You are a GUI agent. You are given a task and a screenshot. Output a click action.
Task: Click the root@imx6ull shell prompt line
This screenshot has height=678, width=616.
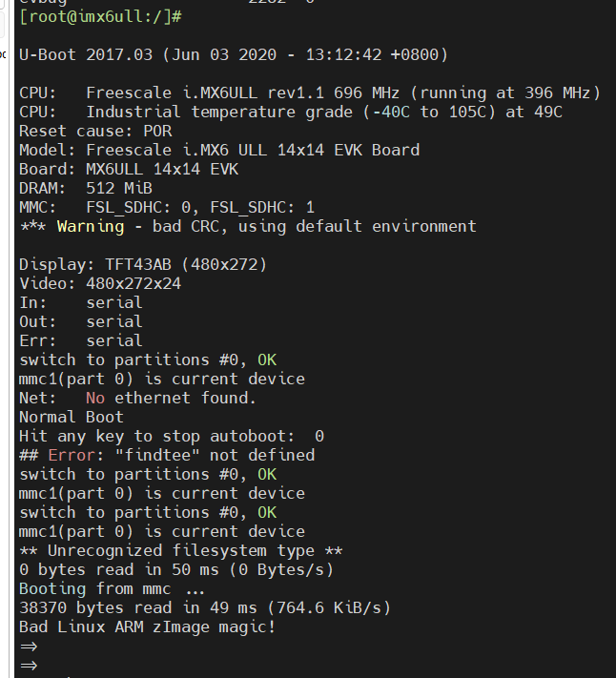[100, 17]
